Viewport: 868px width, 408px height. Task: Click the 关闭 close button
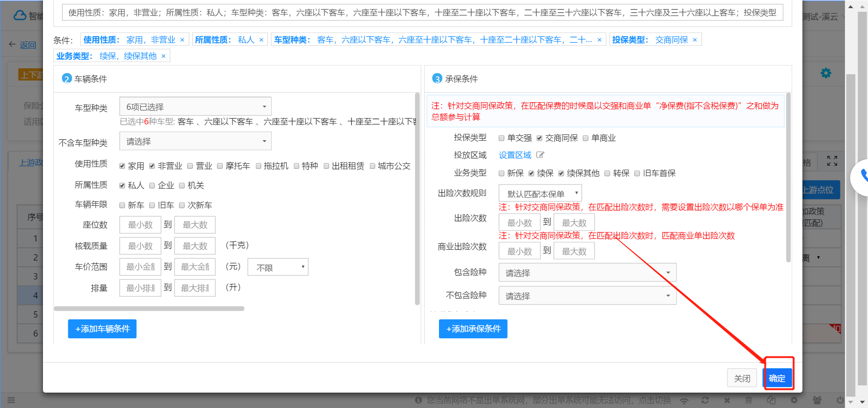[x=742, y=378]
